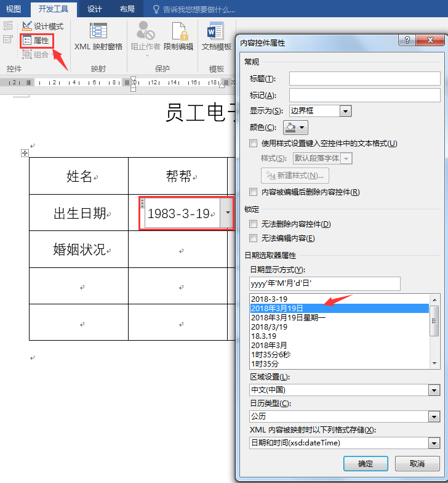Click the table move handle
448x483 pixels.
pos(25,153)
